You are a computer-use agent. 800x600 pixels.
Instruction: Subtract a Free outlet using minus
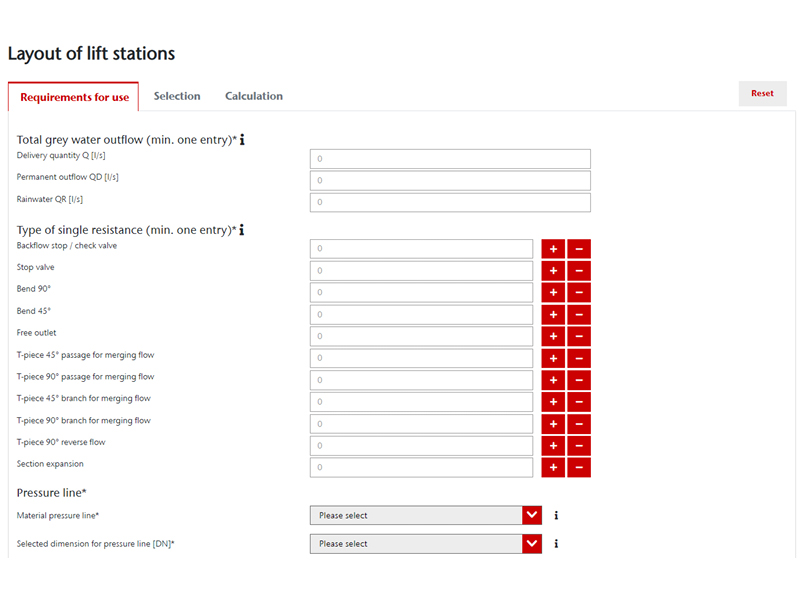(x=579, y=336)
